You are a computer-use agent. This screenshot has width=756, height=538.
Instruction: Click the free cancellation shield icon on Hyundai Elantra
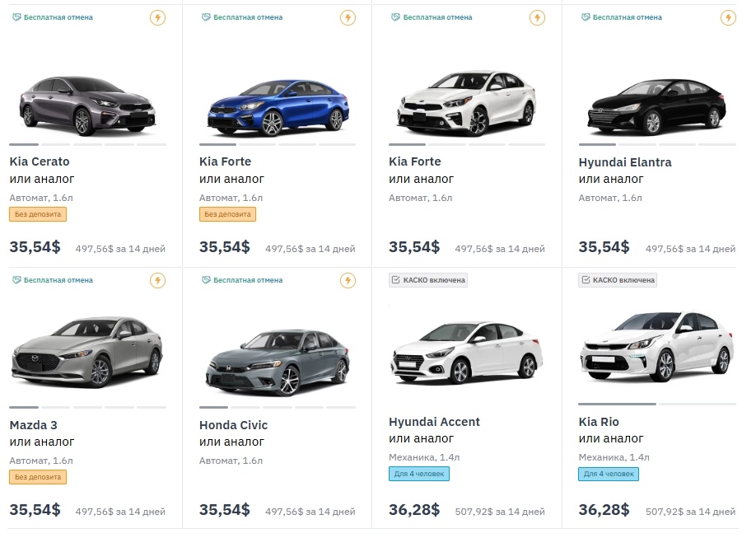586,17
